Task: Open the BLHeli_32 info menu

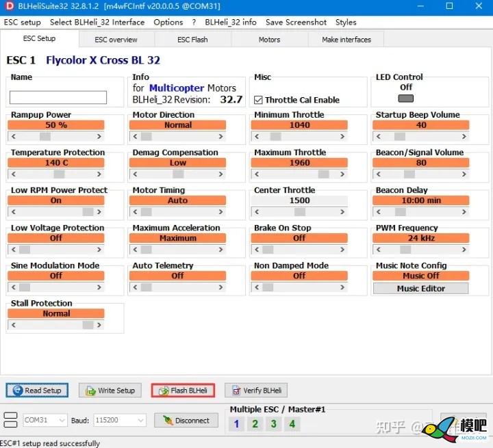Action: pyautogui.click(x=231, y=23)
